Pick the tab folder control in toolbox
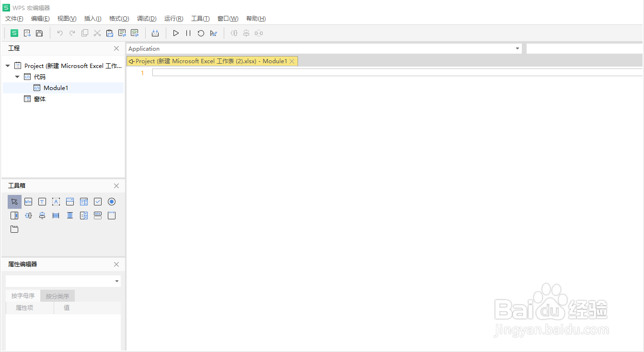The image size is (644, 352). point(14,229)
